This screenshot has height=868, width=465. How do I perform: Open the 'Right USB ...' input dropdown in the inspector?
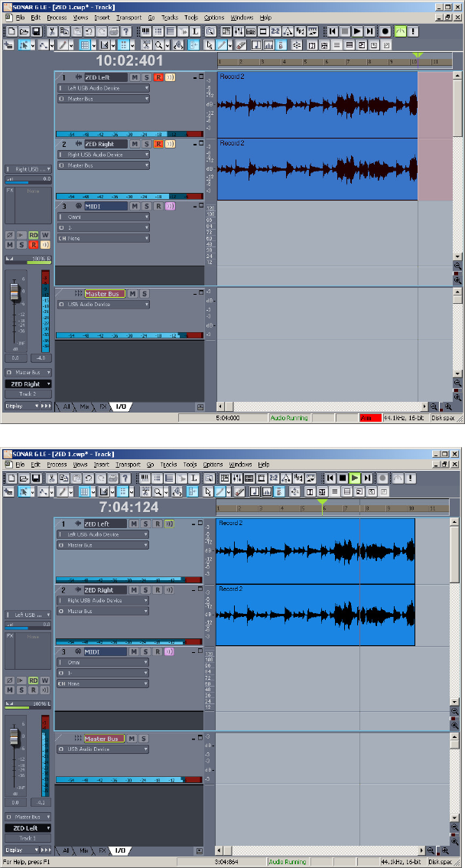29,169
